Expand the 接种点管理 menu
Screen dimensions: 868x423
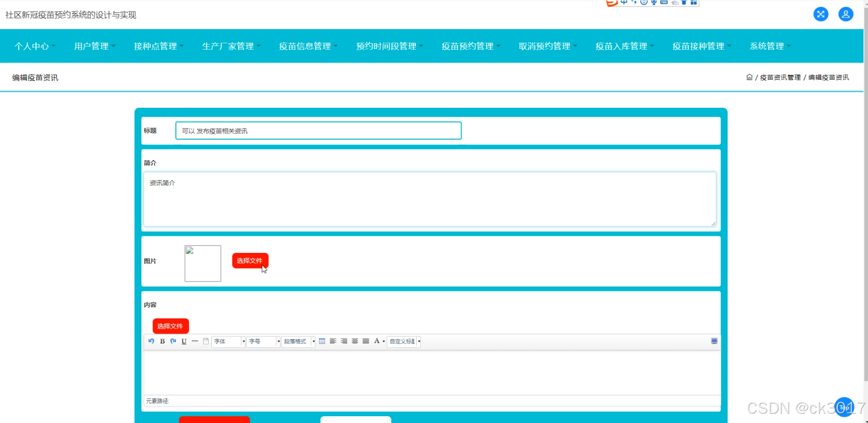tap(159, 46)
